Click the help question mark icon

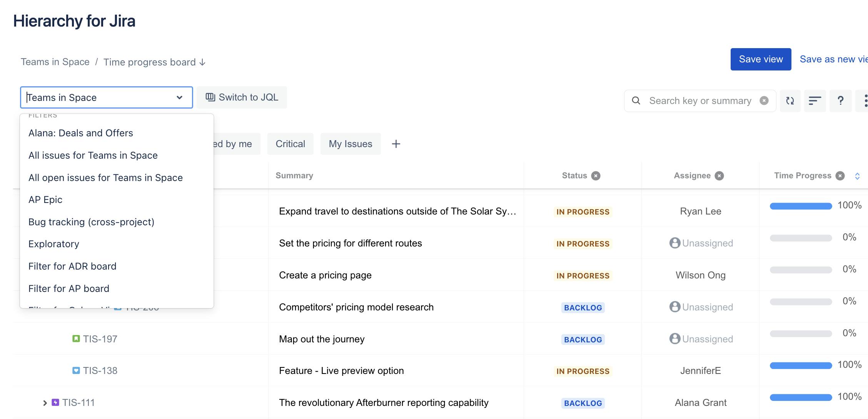click(841, 101)
